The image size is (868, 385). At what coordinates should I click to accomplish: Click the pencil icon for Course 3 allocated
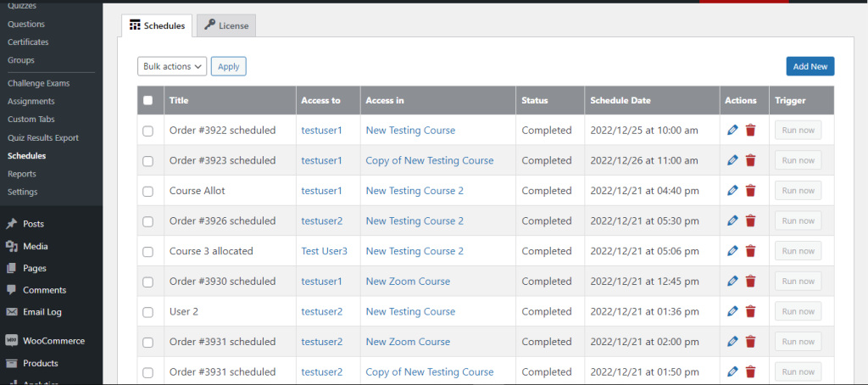point(732,251)
